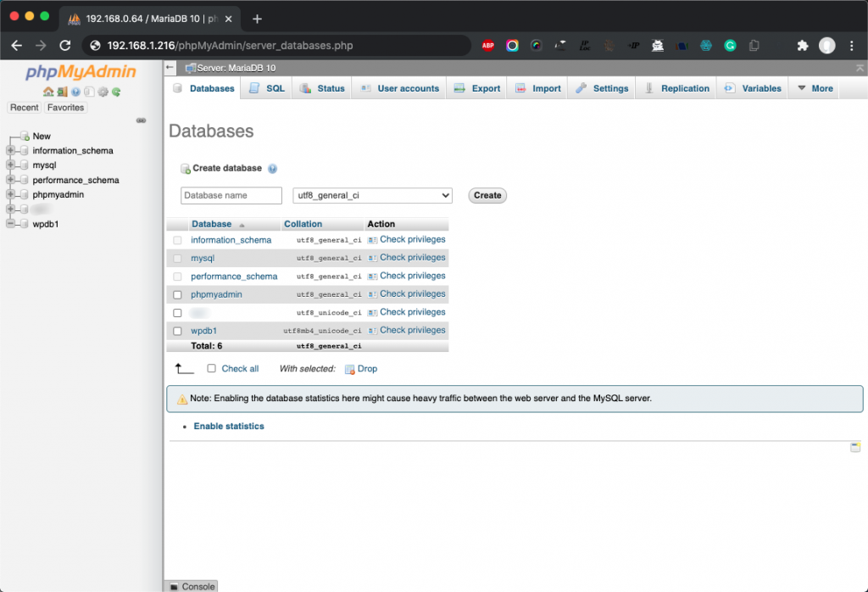Open the Settings tab

602,88
